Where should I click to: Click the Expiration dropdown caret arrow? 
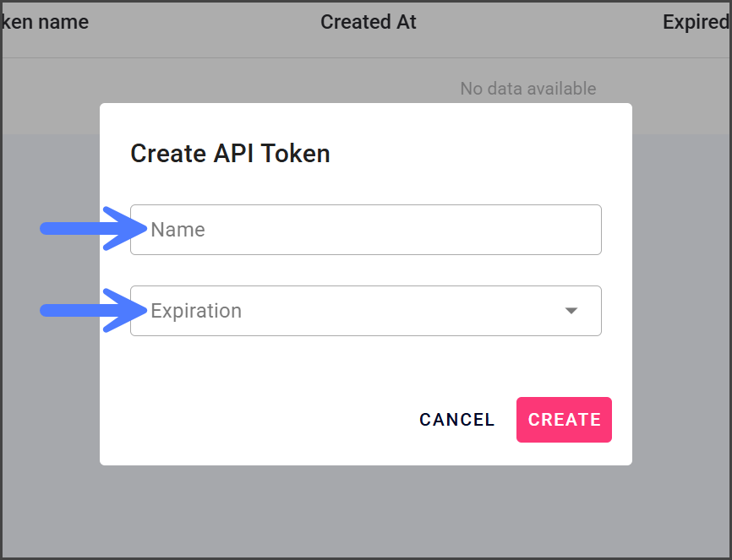[x=571, y=311]
